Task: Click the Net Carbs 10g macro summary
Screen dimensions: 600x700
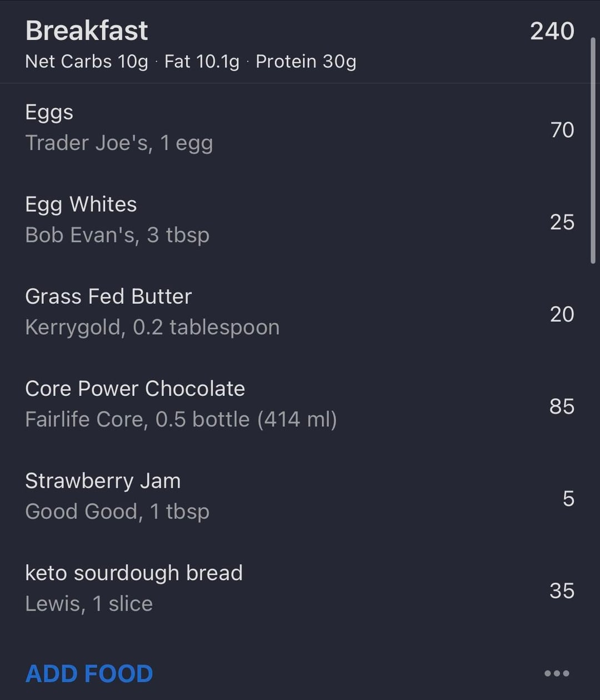Action: 87,61
